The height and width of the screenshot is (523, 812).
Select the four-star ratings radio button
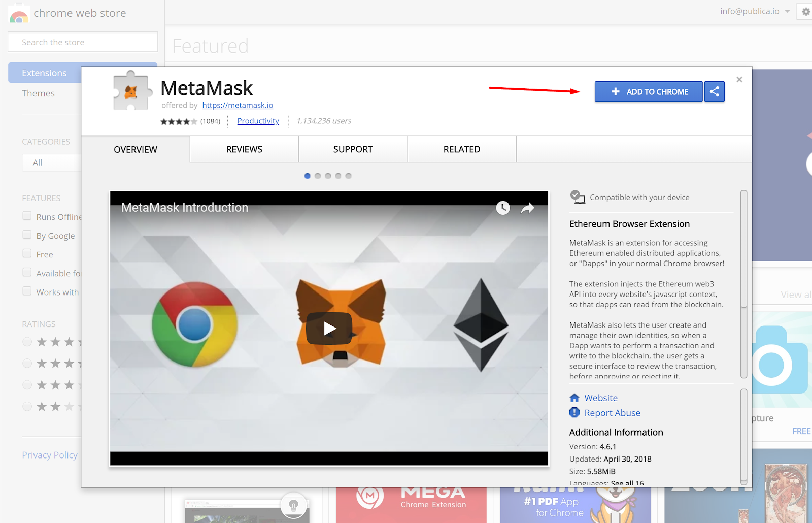pos(27,364)
